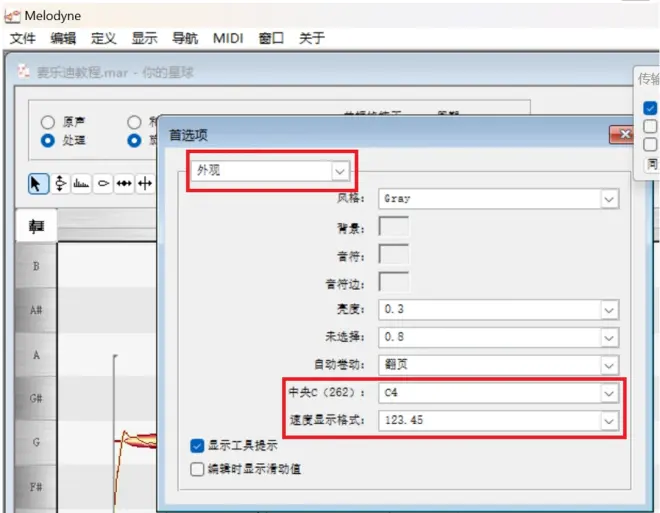Click the orange note blob on G row
This screenshot has height=513, width=660.
[139, 440]
